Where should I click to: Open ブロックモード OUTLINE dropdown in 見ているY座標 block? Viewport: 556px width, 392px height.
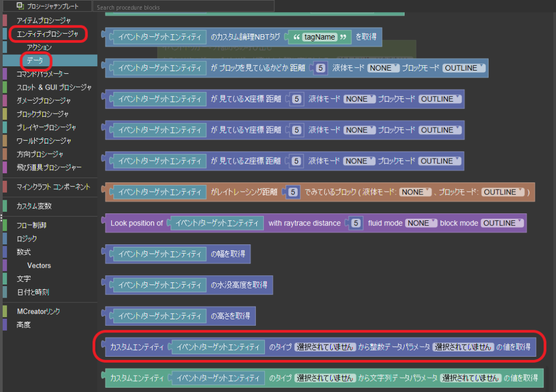(439, 130)
